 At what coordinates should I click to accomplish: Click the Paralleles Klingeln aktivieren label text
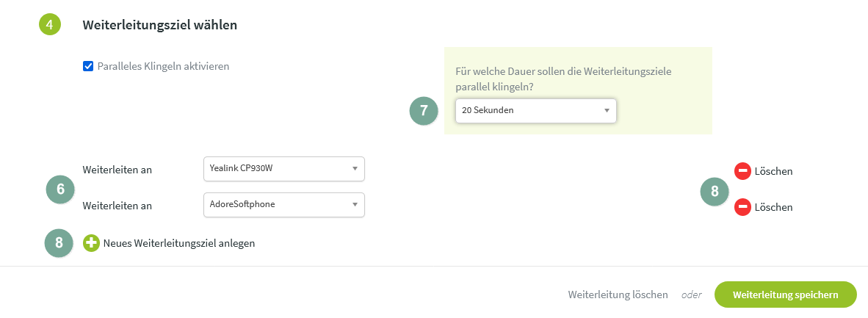tap(163, 66)
